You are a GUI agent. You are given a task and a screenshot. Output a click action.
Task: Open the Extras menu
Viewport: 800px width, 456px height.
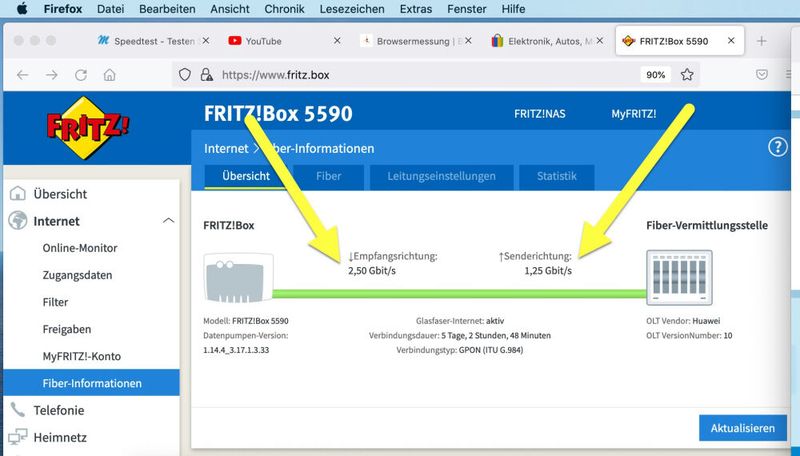click(416, 9)
